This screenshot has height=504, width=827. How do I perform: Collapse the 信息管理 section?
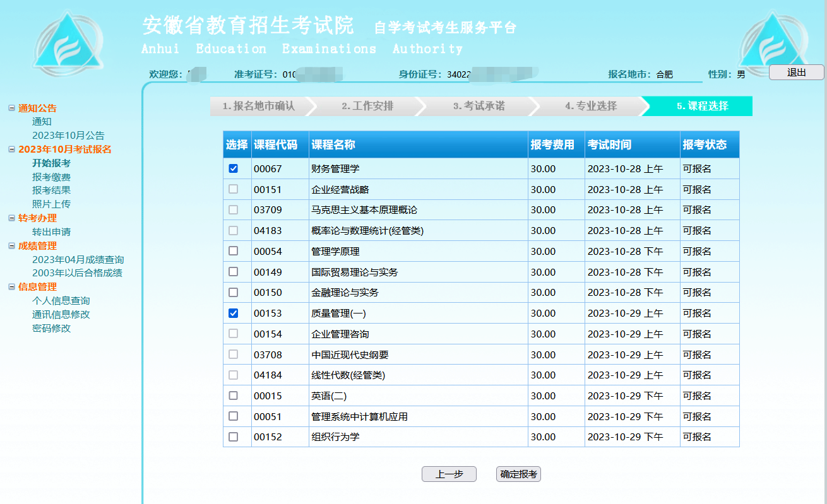[11, 286]
